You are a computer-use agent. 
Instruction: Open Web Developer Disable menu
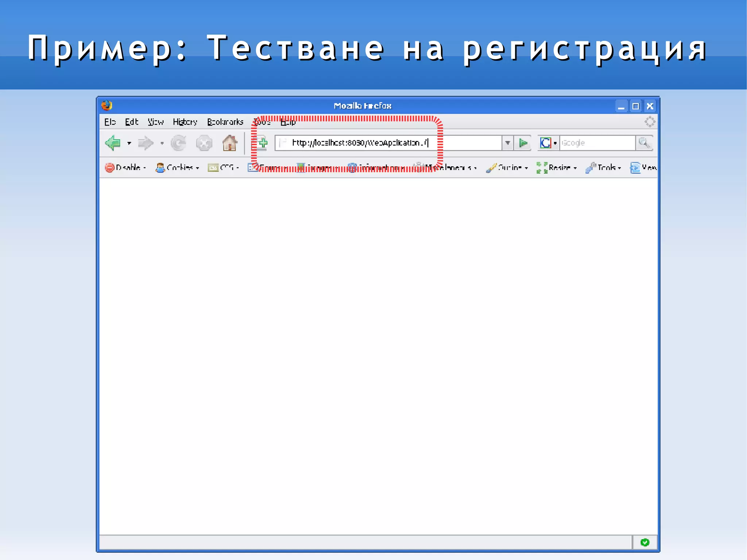click(125, 167)
